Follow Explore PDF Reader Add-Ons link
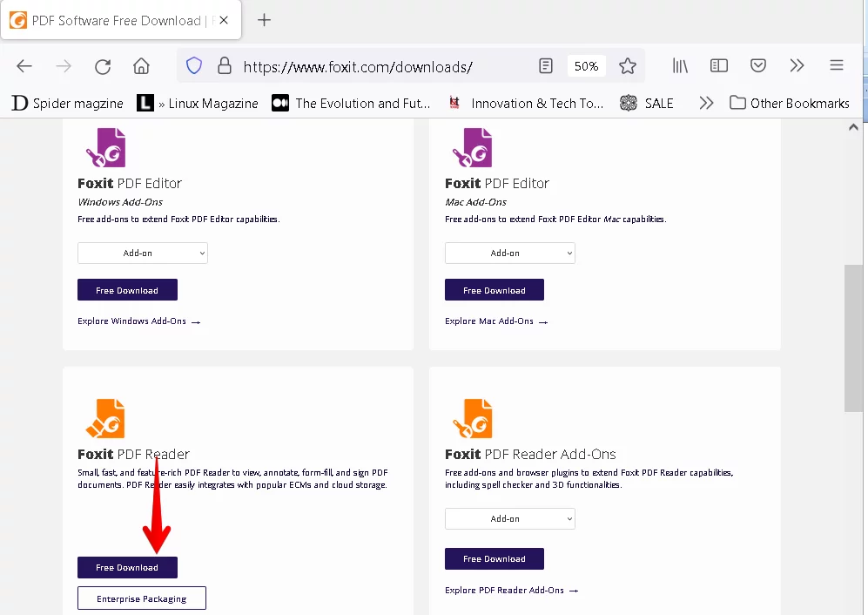The height and width of the screenshot is (615, 868). [x=512, y=591]
